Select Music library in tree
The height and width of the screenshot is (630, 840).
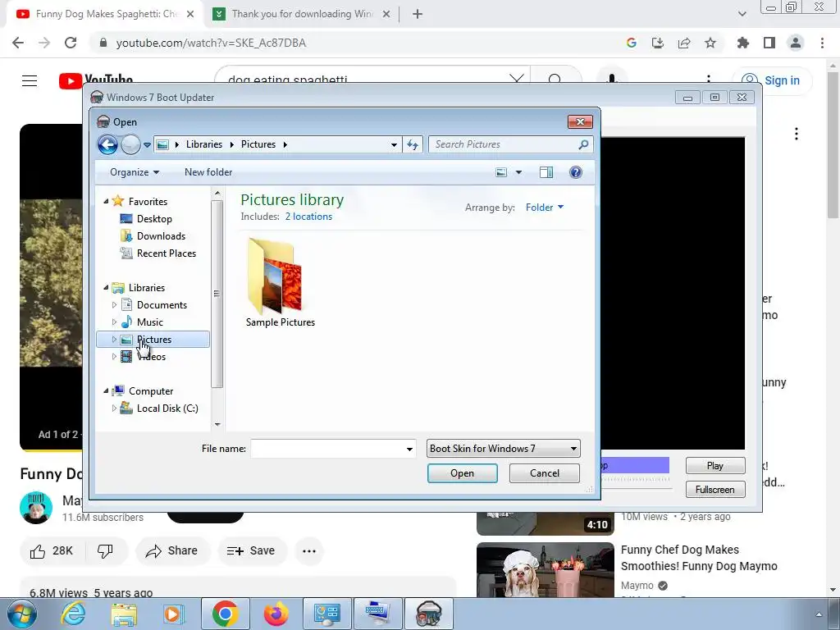point(149,322)
